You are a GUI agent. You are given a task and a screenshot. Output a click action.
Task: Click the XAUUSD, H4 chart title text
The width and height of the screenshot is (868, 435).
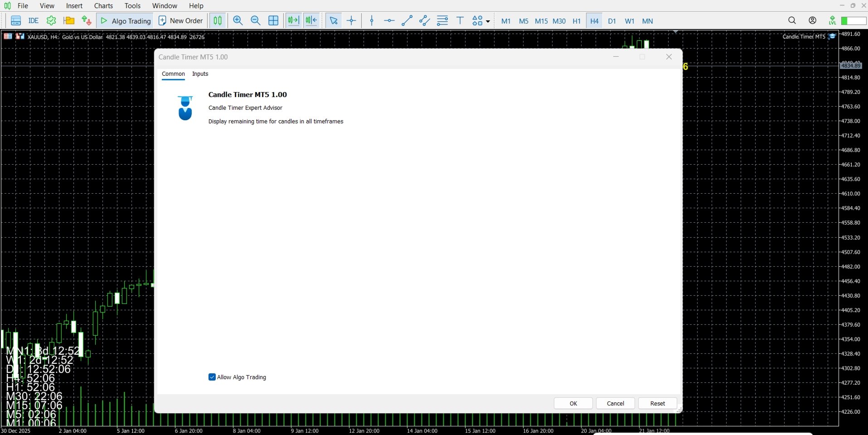[x=43, y=37]
